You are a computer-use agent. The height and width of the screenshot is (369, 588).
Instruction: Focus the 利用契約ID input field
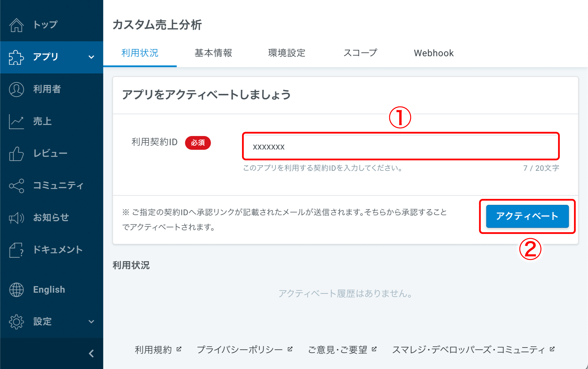401,147
